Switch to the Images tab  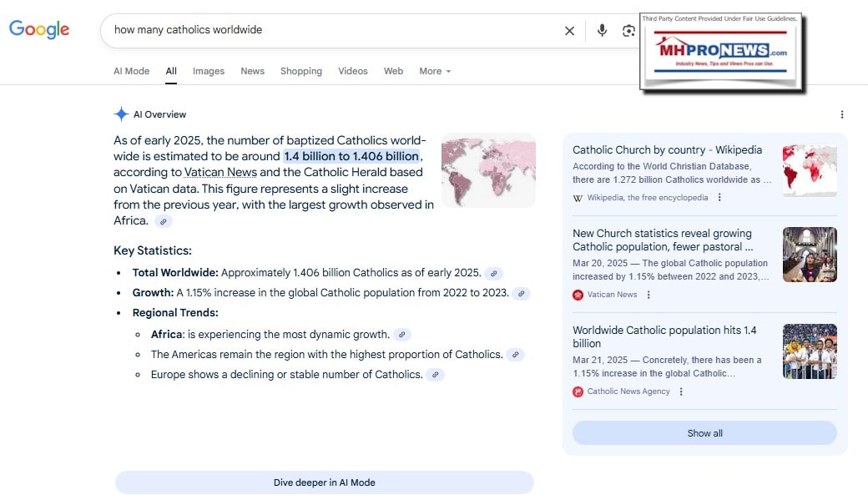tap(208, 71)
